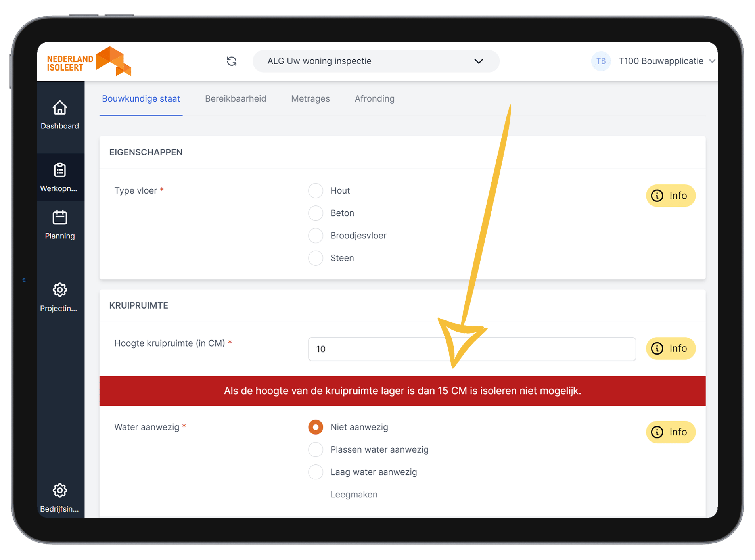
Task: Open the Dashboard home icon
Action: point(60,107)
